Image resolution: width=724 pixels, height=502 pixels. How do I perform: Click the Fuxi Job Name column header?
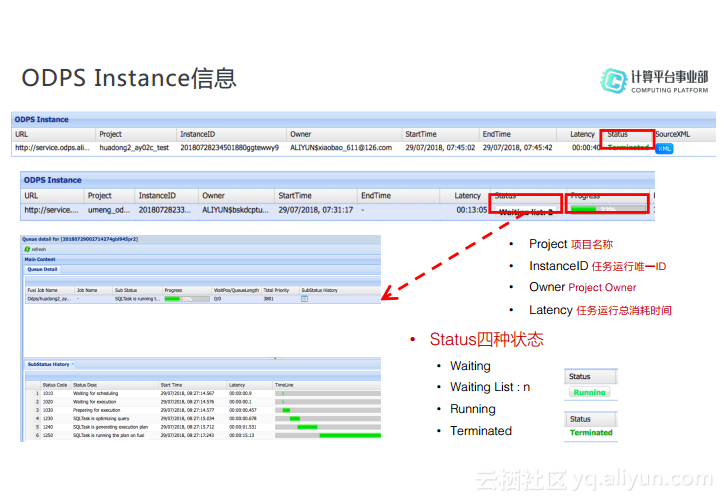tap(50, 290)
